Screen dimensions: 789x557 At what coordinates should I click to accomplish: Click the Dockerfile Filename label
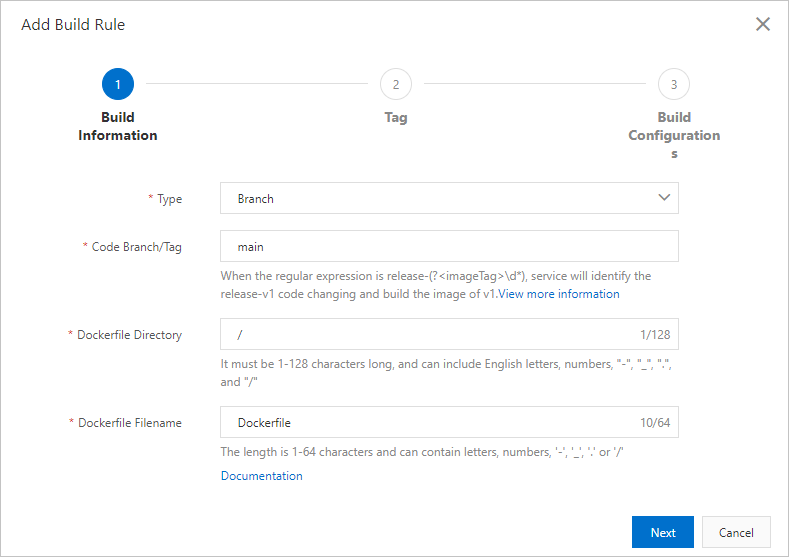point(129,423)
